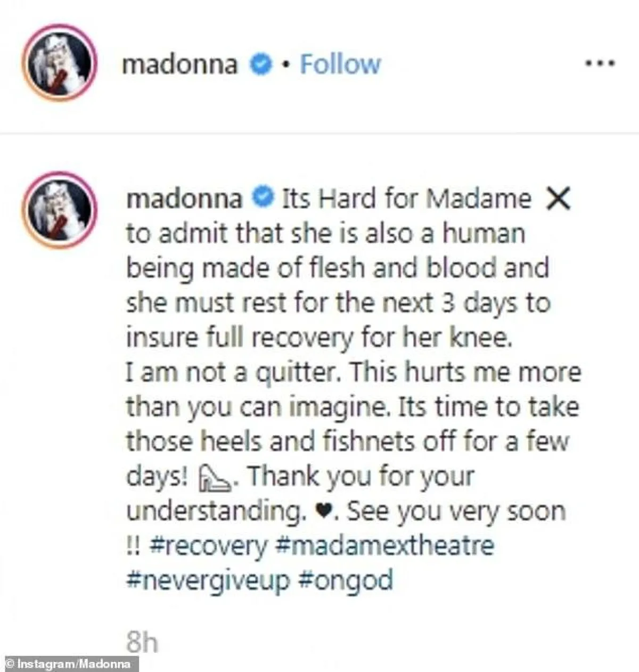The height and width of the screenshot is (672, 639).
Task: Click the verified badge in the header
Action: pos(261,64)
